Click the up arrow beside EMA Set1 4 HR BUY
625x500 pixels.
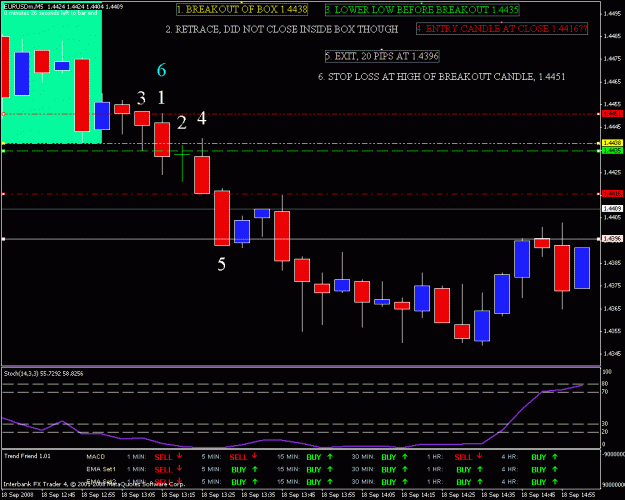(555, 469)
